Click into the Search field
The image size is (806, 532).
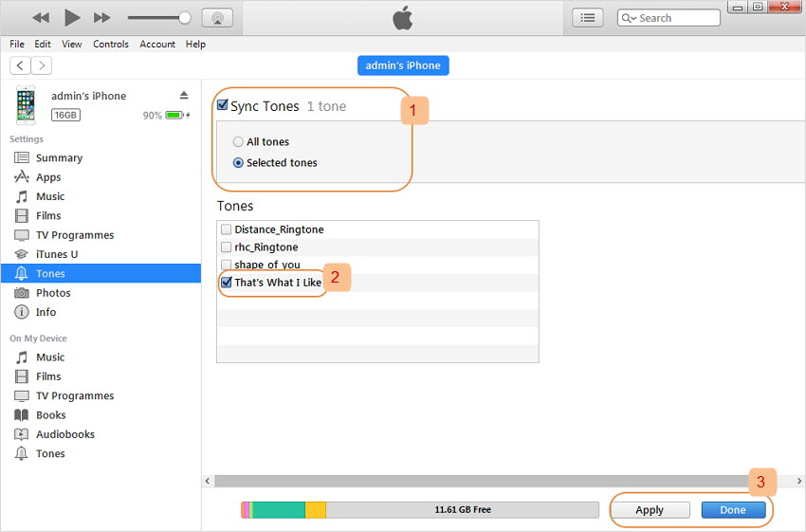pyautogui.click(x=669, y=18)
